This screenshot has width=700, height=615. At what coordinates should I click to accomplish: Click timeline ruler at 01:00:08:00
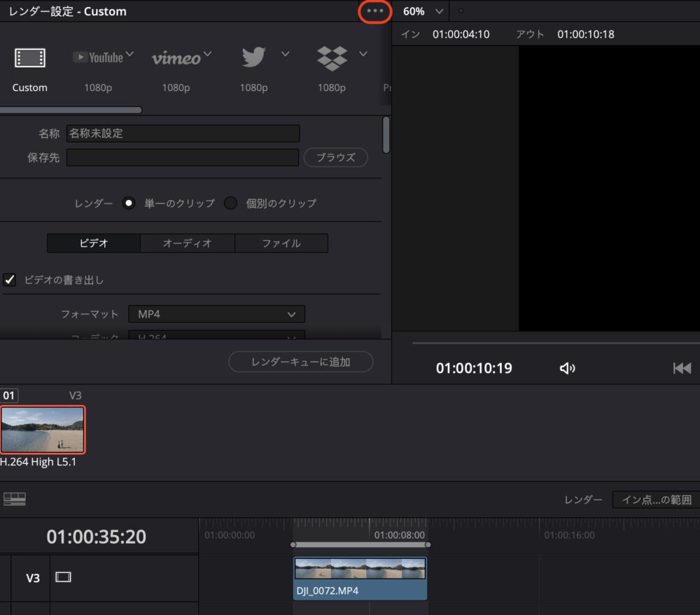[399, 535]
